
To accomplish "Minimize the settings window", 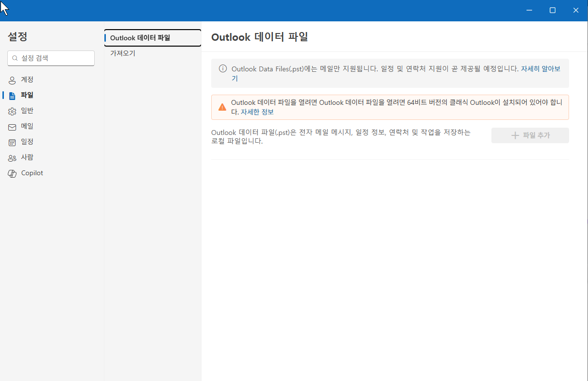I will pyautogui.click(x=529, y=10).
